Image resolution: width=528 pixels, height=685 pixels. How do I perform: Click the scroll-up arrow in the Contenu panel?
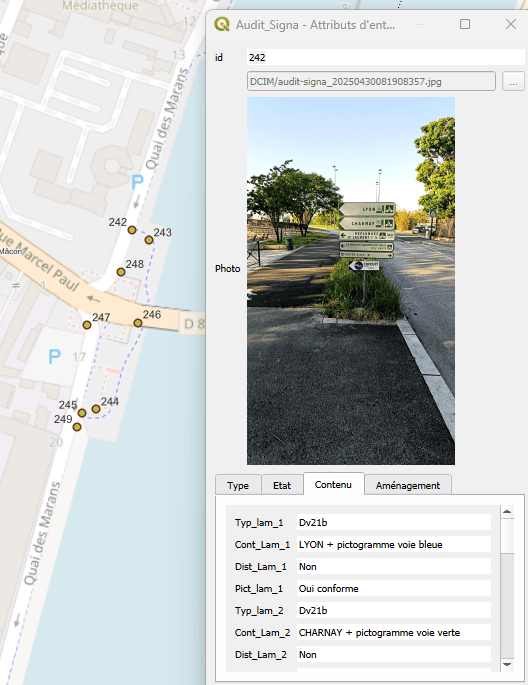coord(507,512)
